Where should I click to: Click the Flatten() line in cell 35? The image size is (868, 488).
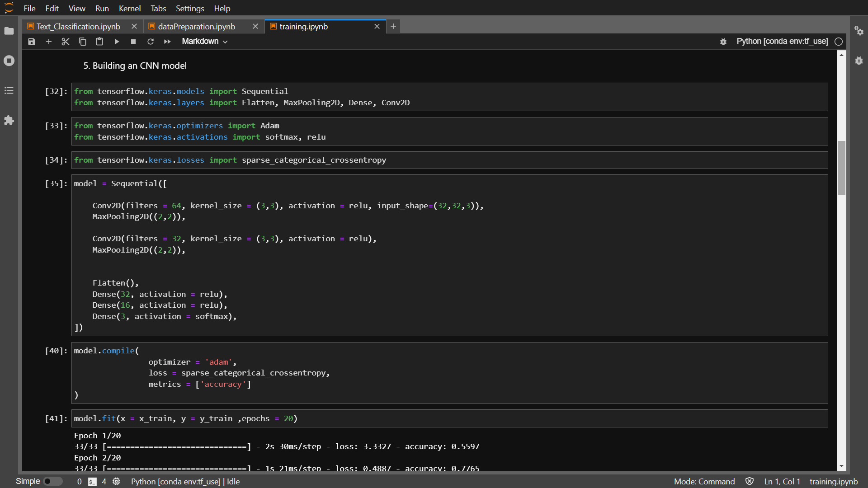click(115, 283)
